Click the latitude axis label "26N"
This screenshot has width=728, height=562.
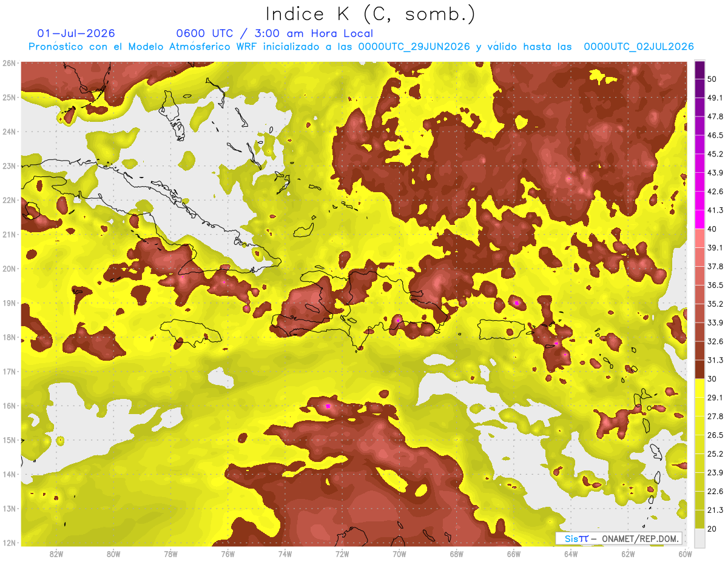pos(8,63)
